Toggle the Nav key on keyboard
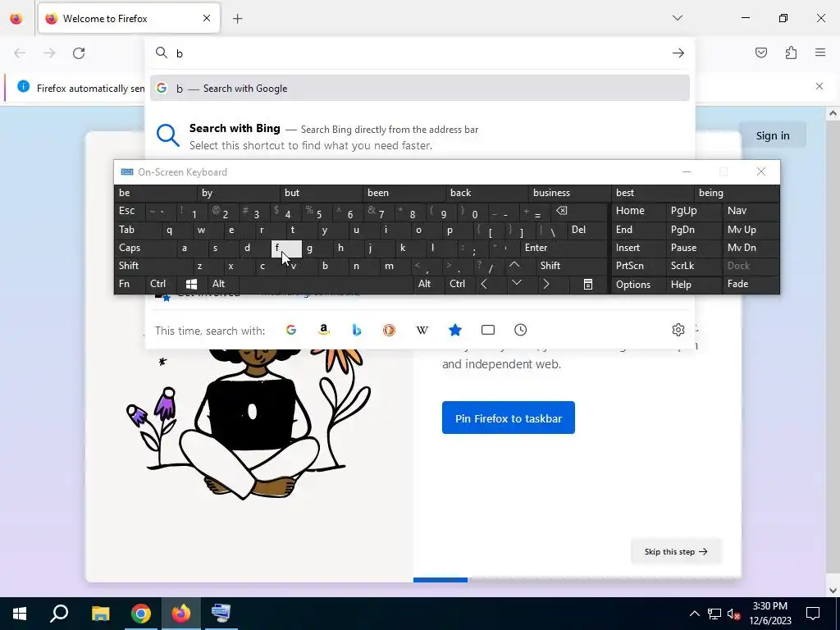Screen dimensions: 840x630 (750, 211)
